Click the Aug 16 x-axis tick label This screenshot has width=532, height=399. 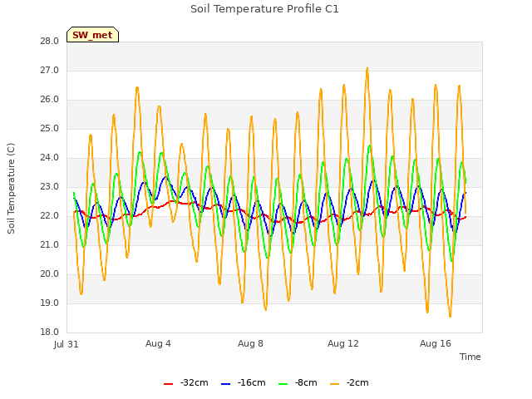tap(436, 343)
